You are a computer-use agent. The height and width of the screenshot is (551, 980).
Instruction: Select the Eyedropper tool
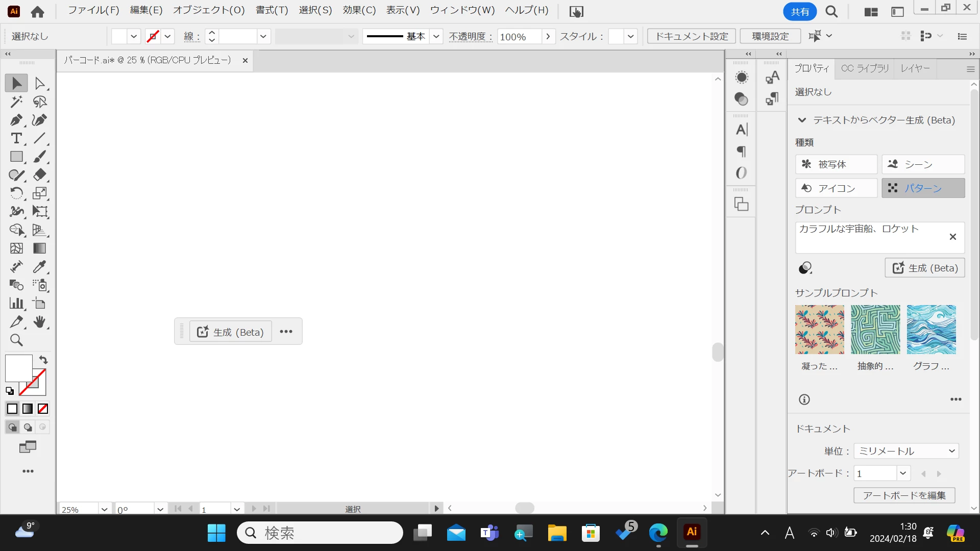(x=39, y=267)
